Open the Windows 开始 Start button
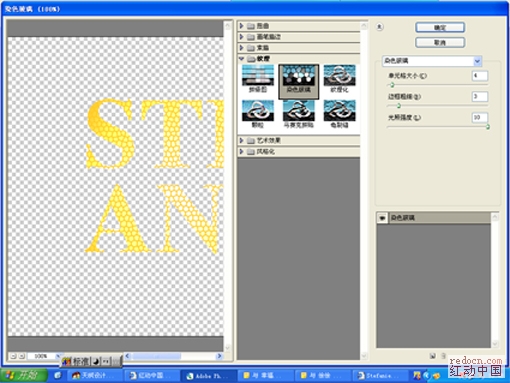This screenshot has height=383, width=510. 23,376
